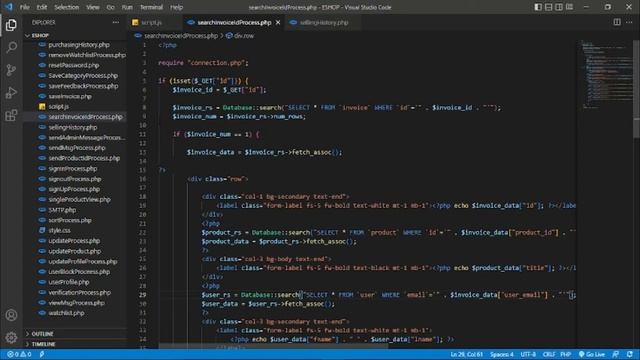The image size is (640, 360).
Task: Click the Explorer more actions ellipsis
Action: pyautogui.click(x=116, y=22)
